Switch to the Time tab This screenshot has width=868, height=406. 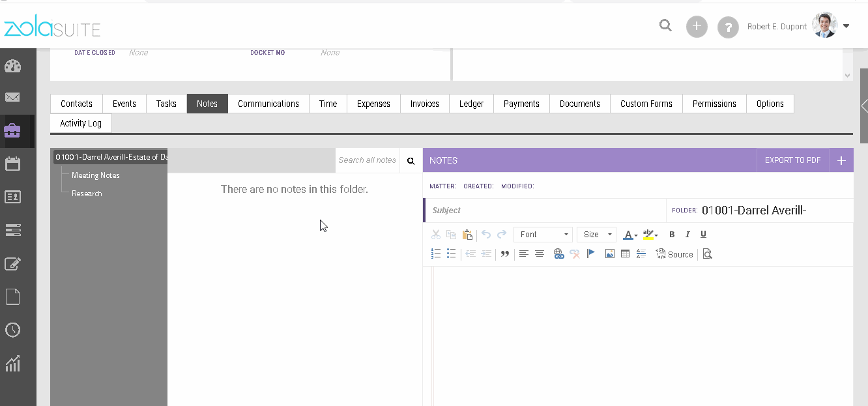(328, 104)
